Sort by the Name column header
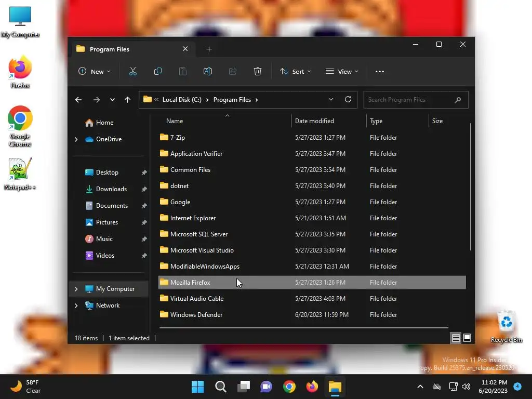 pyautogui.click(x=175, y=121)
